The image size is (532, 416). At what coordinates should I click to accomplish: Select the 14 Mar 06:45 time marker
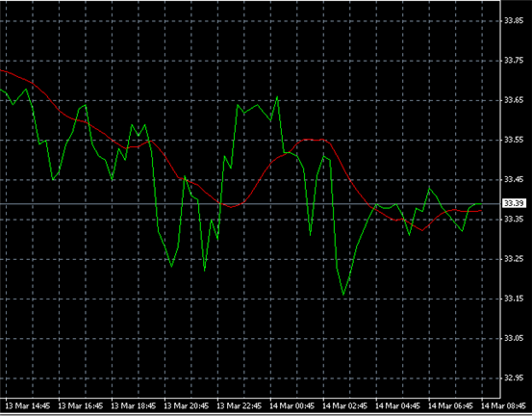tap(450, 405)
